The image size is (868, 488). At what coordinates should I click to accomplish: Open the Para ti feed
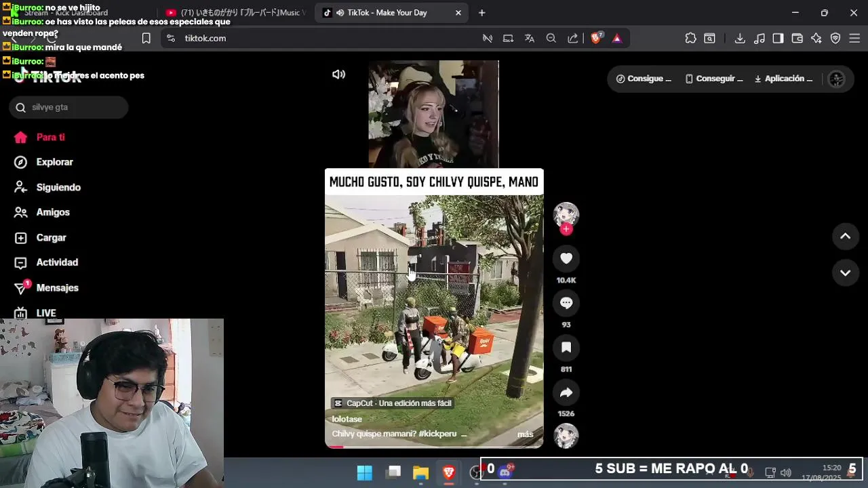point(51,137)
